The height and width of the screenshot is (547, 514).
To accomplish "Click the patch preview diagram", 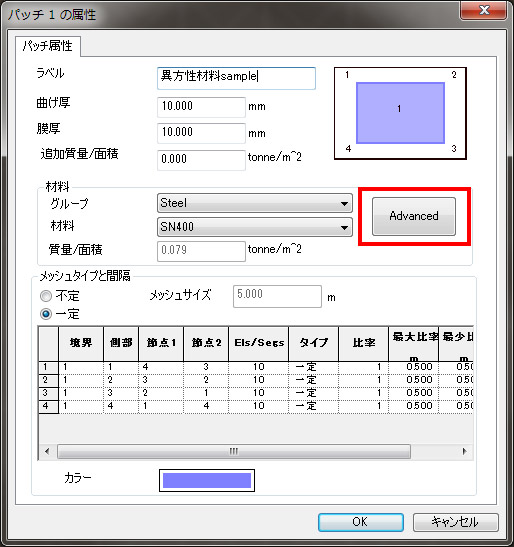I will (400, 113).
